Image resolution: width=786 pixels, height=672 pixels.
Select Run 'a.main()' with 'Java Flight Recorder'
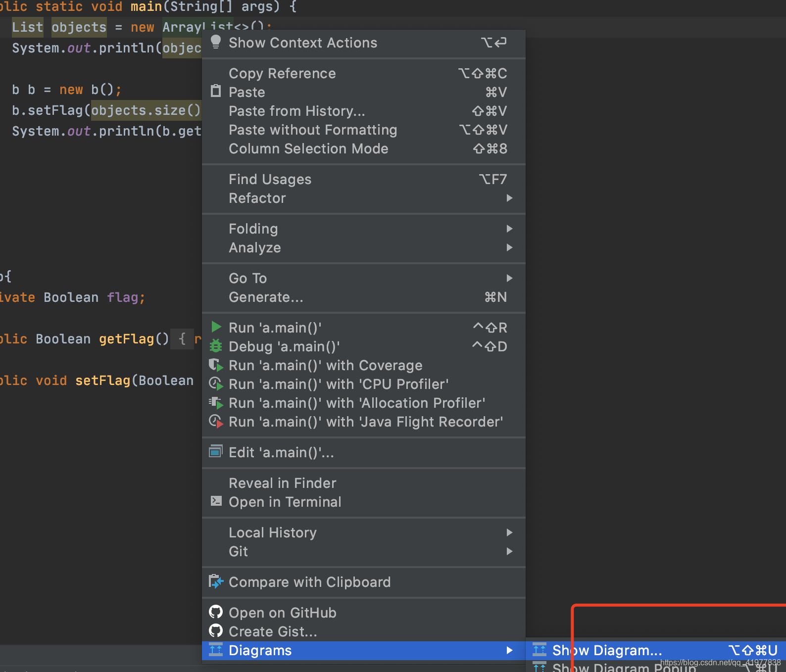click(364, 422)
